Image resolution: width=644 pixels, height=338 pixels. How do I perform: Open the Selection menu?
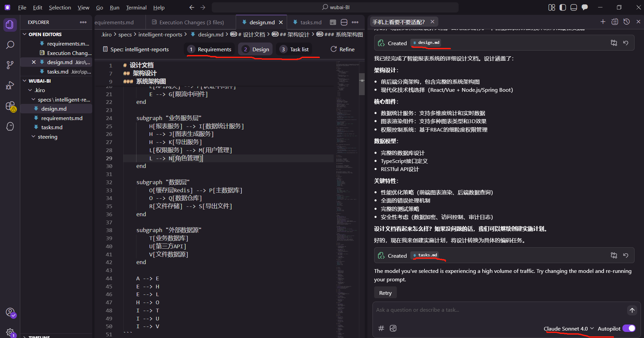pos(60,7)
